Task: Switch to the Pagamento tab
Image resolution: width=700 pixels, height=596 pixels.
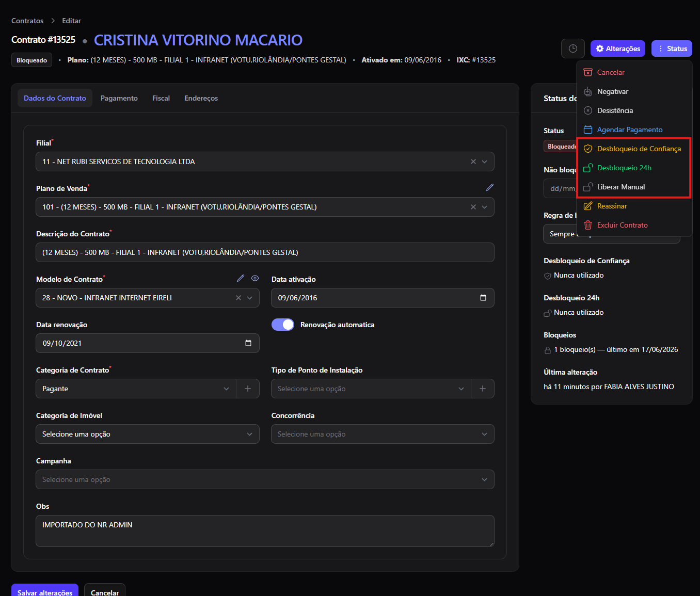Action: (x=119, y=98)
